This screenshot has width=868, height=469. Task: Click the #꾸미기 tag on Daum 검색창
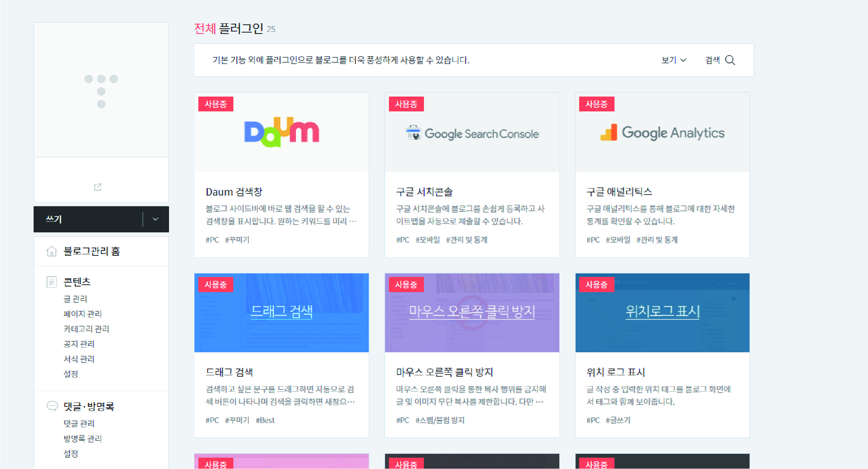tap(237, 239)
